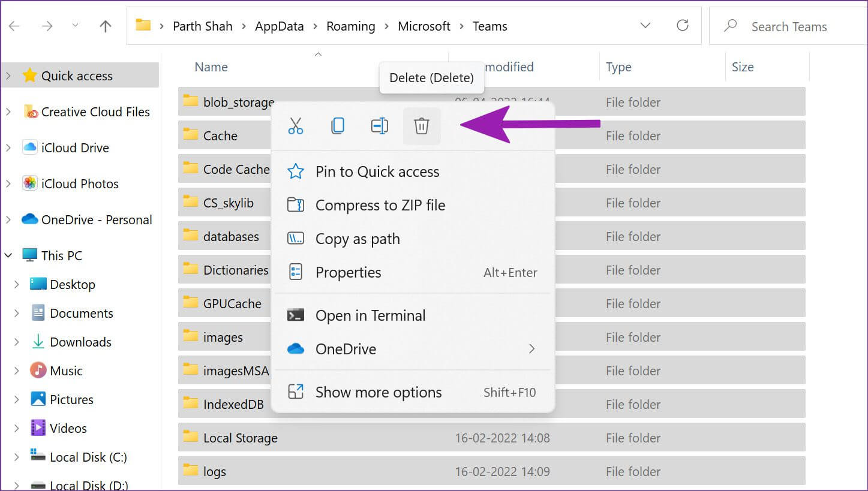Click the Up one level arrow
The width and height of the screenshot is (868, 491).
tap(106, 26)
